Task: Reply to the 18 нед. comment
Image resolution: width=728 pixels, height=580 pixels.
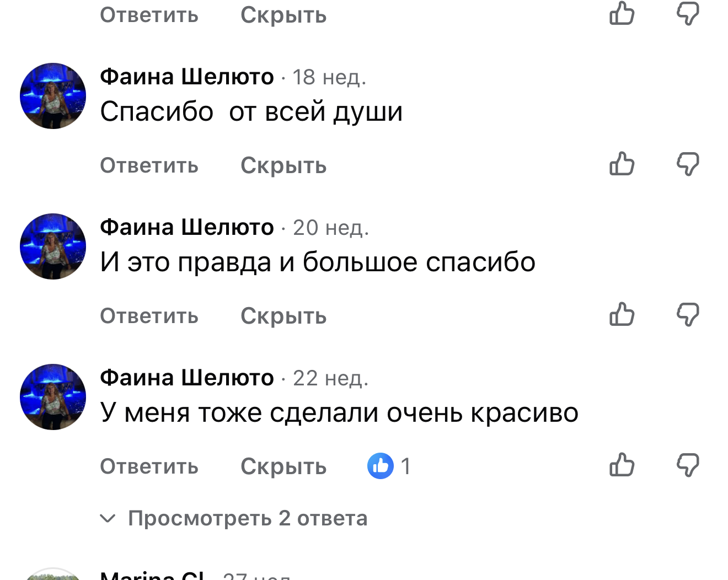Action: tap(149, 165)
